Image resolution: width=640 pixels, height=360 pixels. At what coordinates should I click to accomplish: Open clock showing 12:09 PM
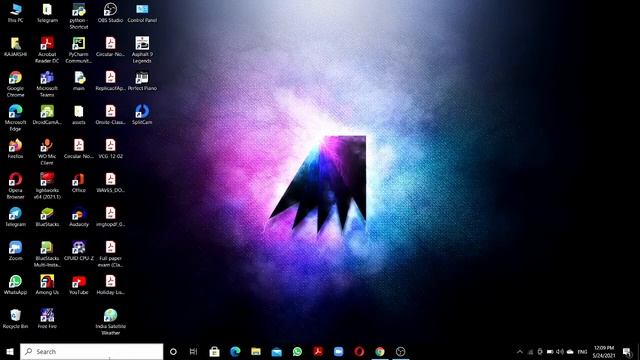604,351
